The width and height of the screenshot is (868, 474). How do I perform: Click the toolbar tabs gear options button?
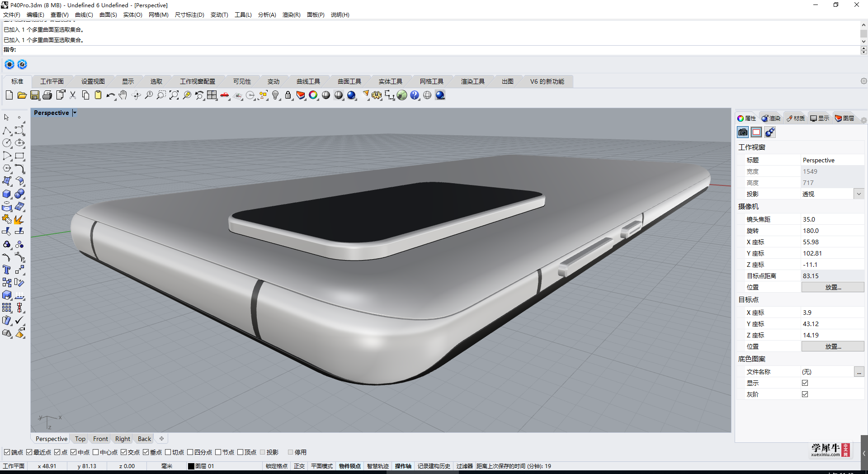[863, 81]
